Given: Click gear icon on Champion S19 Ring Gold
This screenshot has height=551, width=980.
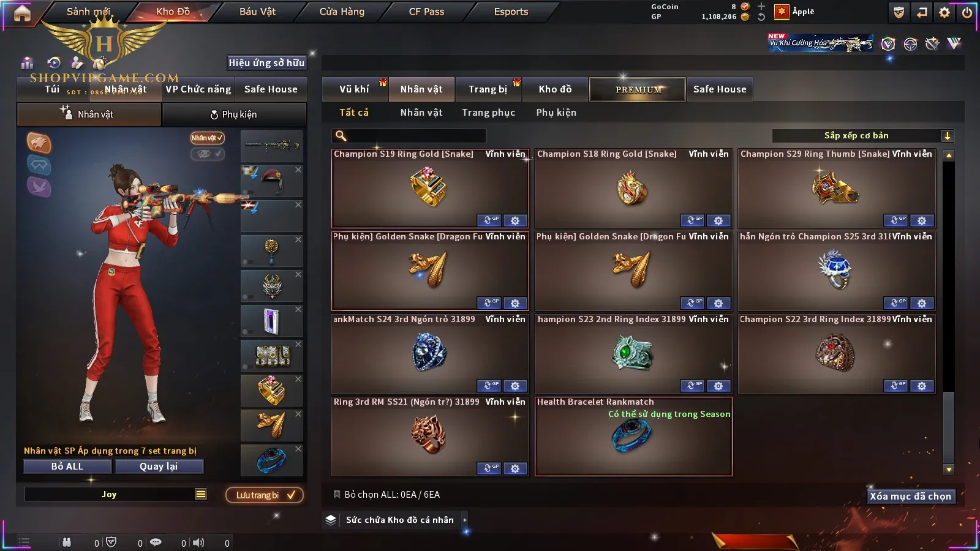Looking at the screenshot, I should pos(515,220).
